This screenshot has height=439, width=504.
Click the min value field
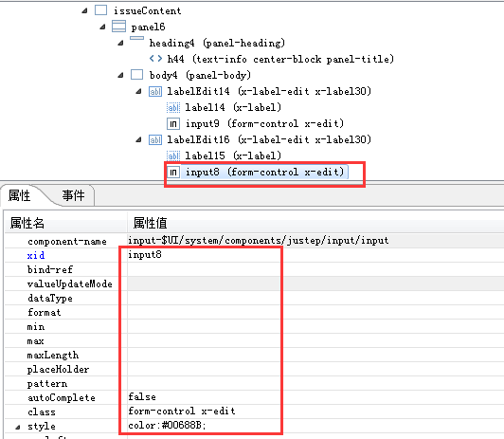[x=315, y=326]
